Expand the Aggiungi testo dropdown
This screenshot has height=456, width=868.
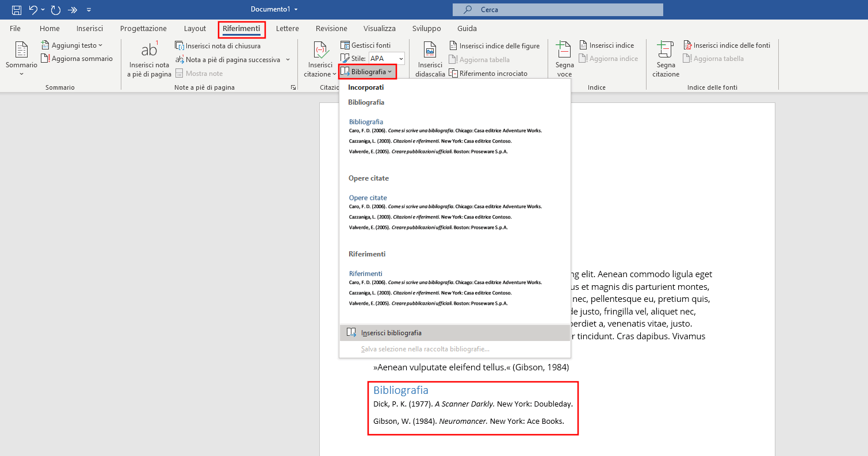click(x=72, y=45)
